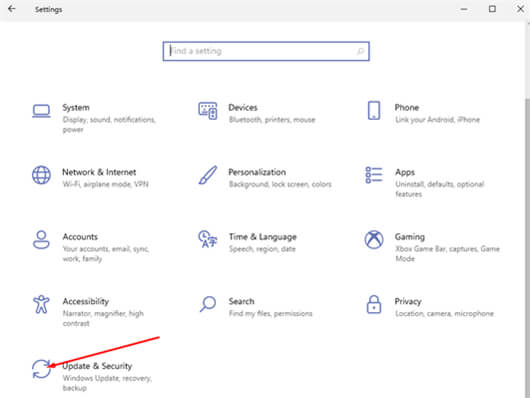Click 'Link your Android, iPhone' text
530x398 pixels.
[x=437, y=120]
